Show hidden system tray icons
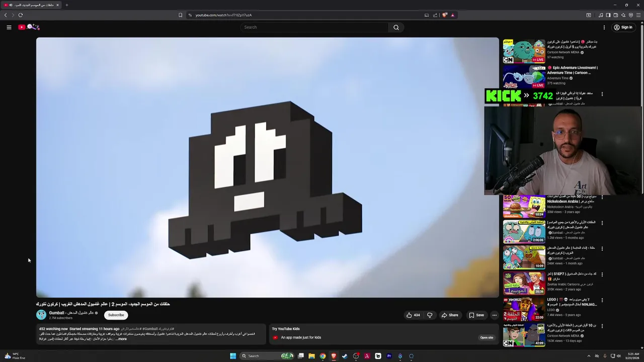Image resolution: width=644 pixels, height=362 pixels. [x=589, y=356]
